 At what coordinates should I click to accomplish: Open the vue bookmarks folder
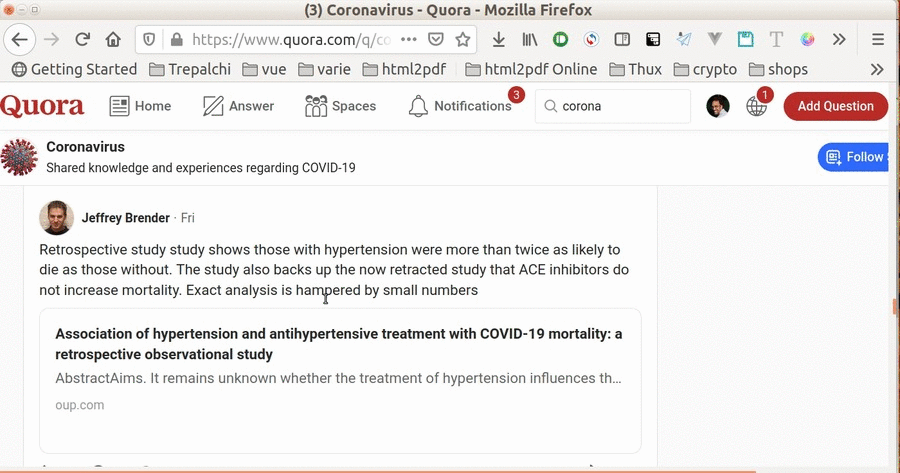[264, 69]
